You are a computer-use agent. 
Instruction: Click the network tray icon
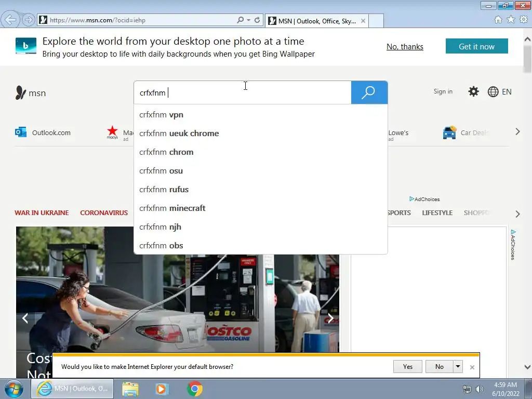pos(467,389)
